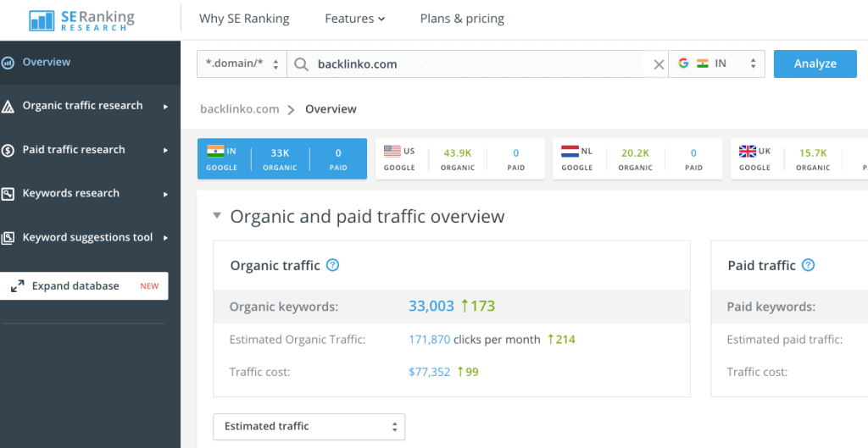Click the Keywords research sidebar icon
This screenshot has height=448, width=868.
[8, 194]
